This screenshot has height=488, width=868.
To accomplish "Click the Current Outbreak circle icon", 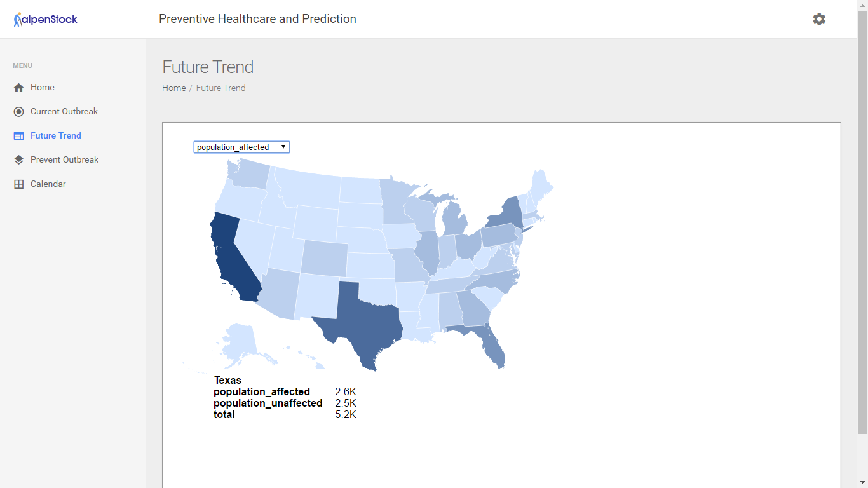I will click(18, 112).
